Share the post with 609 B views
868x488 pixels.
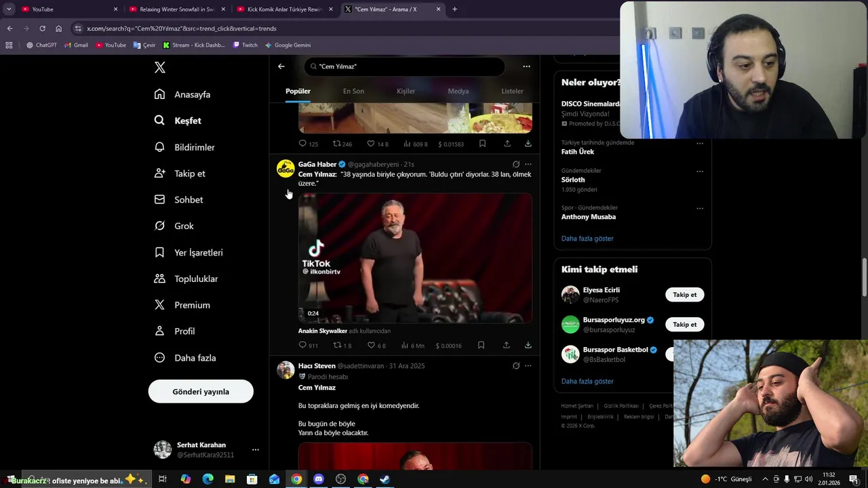(507, 144)
